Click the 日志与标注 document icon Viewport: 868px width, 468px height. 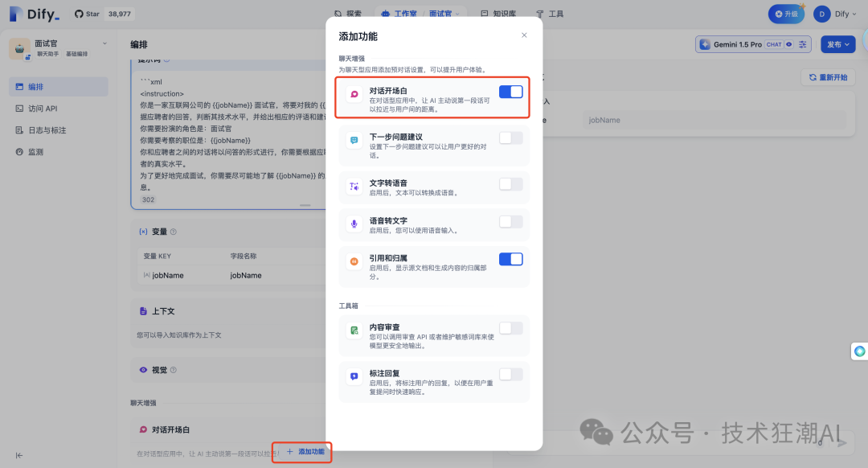tap(19, 130)
